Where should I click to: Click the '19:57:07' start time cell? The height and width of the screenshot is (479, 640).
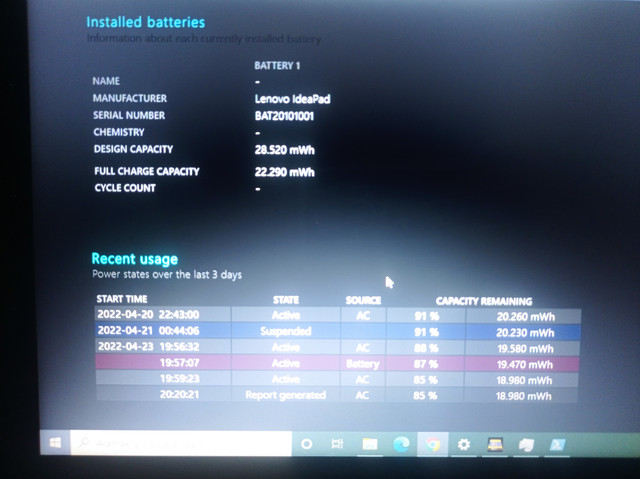179,363
